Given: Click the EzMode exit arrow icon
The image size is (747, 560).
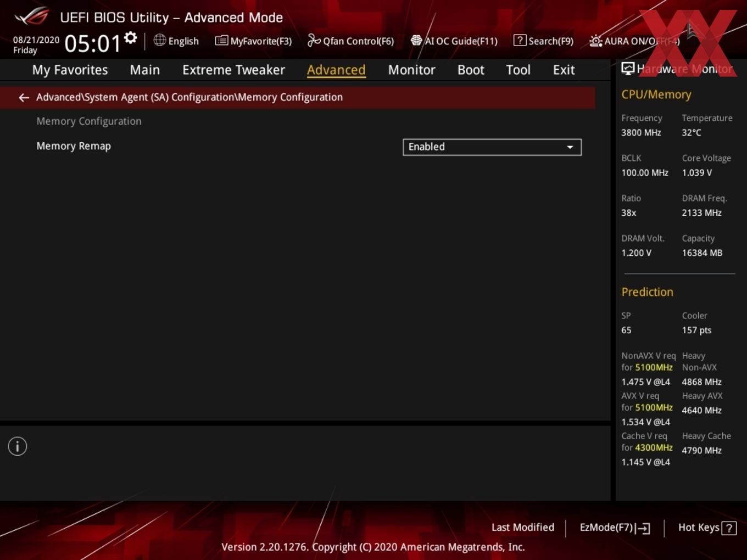Looking at the screenshot, I should 643,528.
